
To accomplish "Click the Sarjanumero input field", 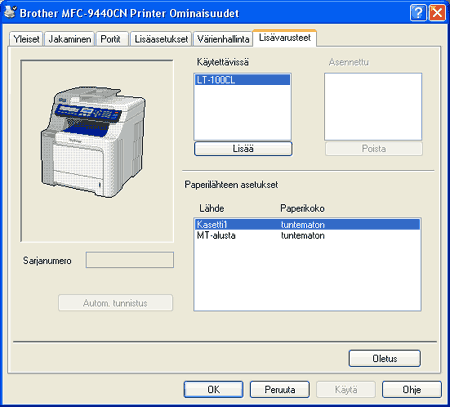I will [130, 260].
